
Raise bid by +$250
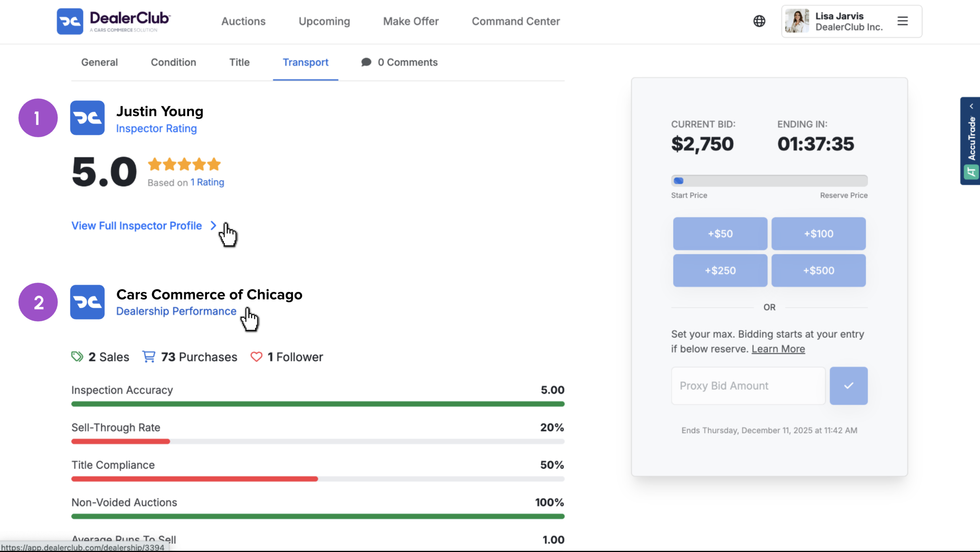pos(720,270)
